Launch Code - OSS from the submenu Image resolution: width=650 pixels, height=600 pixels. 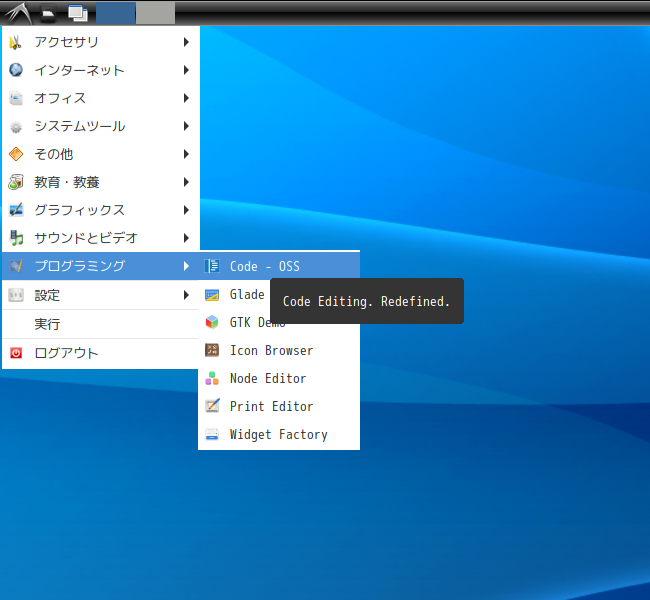264,266
